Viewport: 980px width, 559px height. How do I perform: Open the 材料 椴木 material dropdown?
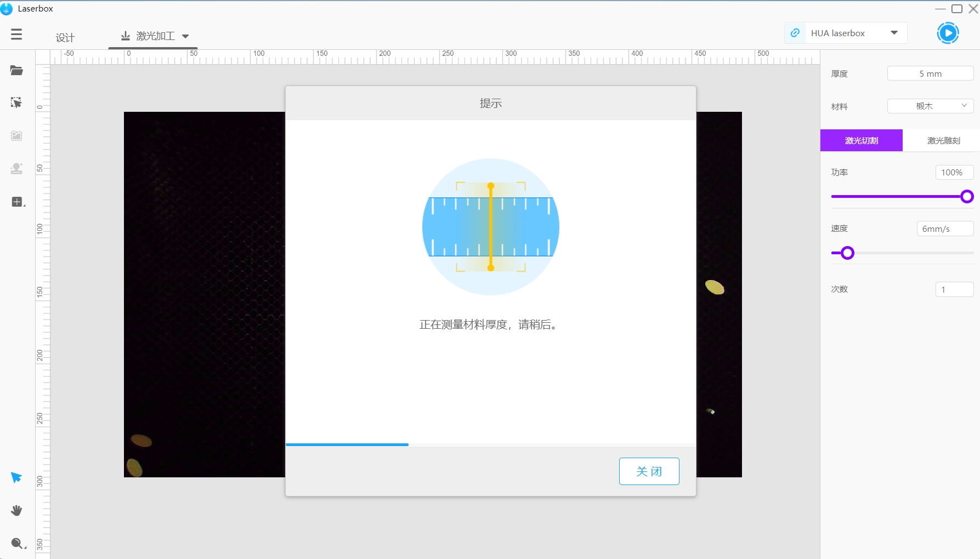[930, 106]
